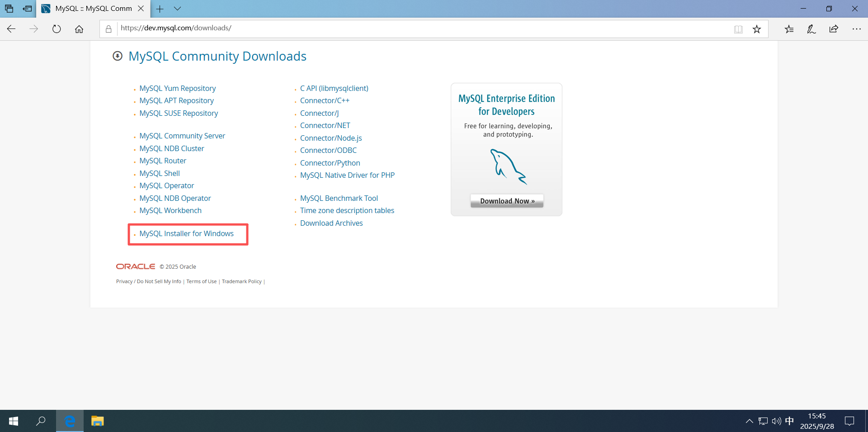Open the Action Center notification icon
The image size is (868, 432).
[x=850, y=421]
